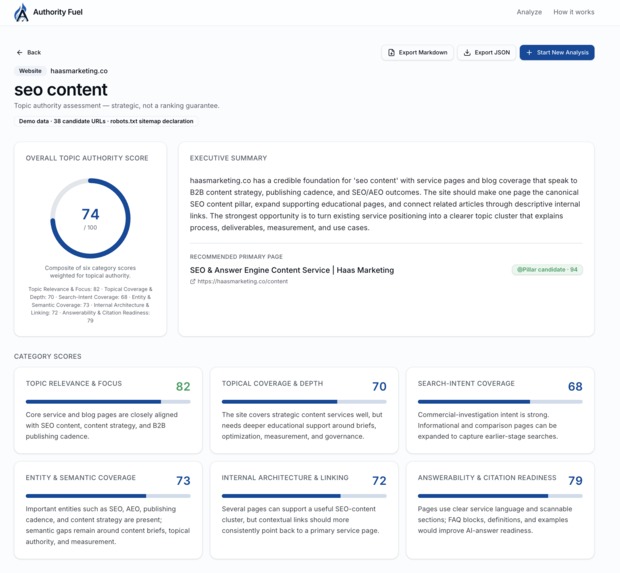Open the haasmarketing.co/content URL link

click(242, 282)
